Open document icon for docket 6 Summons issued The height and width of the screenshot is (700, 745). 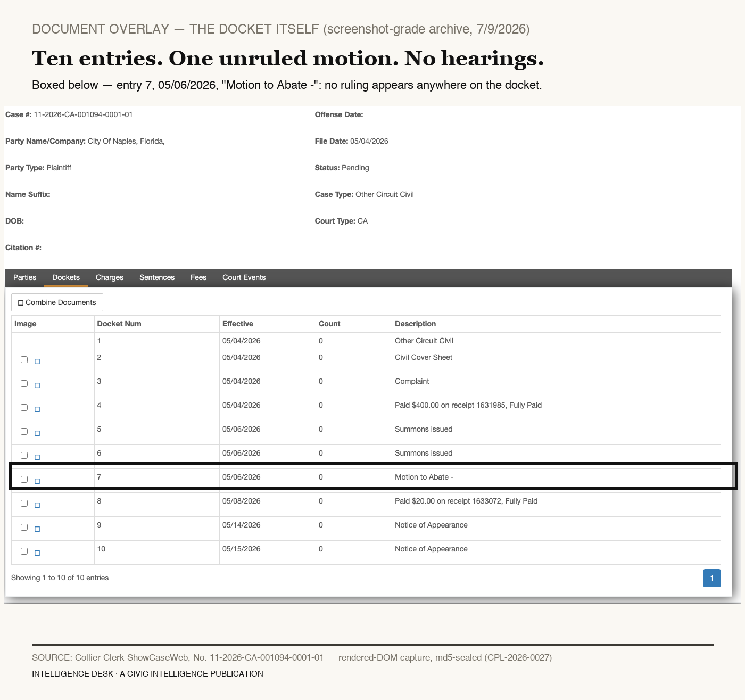[37, 457]
